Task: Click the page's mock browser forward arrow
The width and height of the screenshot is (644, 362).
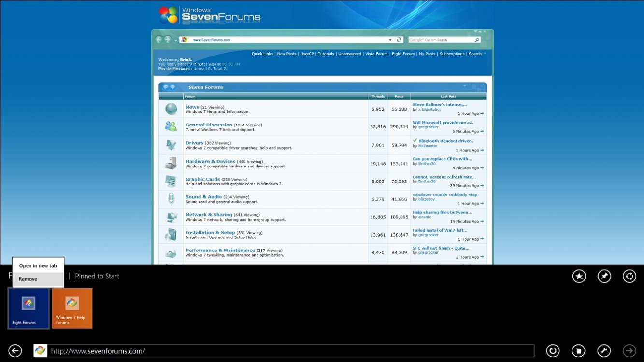Action: [x=168, y=40]
